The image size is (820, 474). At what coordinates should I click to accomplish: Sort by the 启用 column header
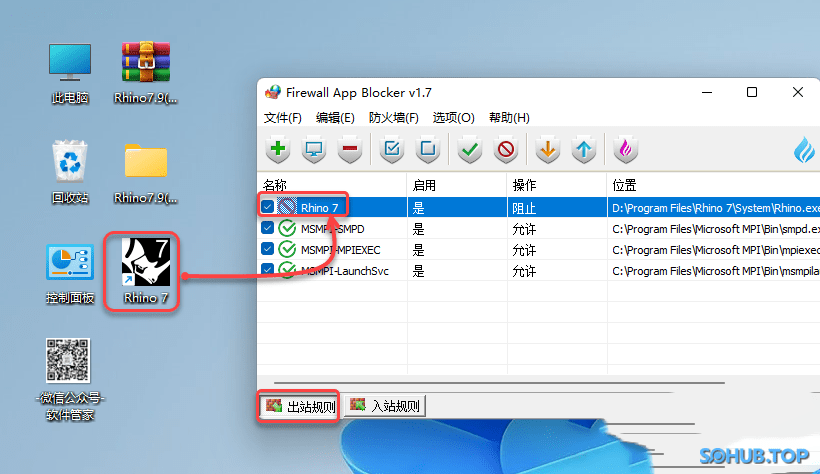pos(457,185)
